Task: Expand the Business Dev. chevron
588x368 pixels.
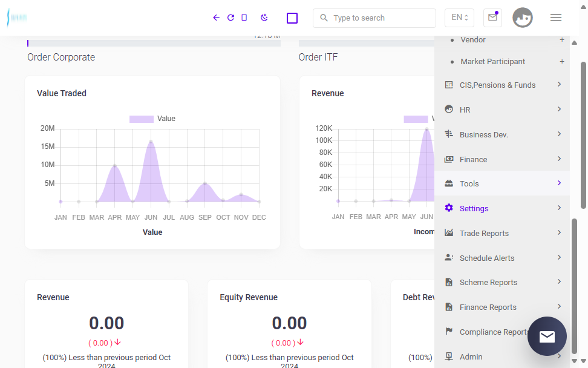Action: coord(559,134)
